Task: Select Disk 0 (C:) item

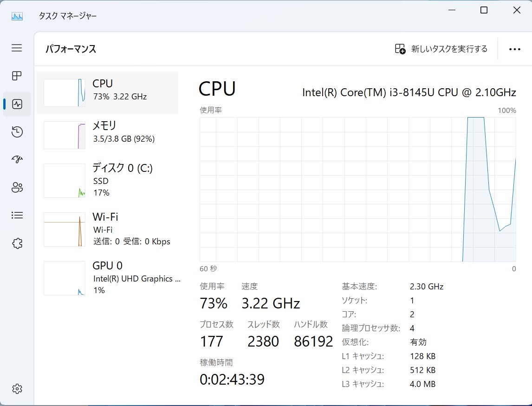Action: click(x=108, y=180)
